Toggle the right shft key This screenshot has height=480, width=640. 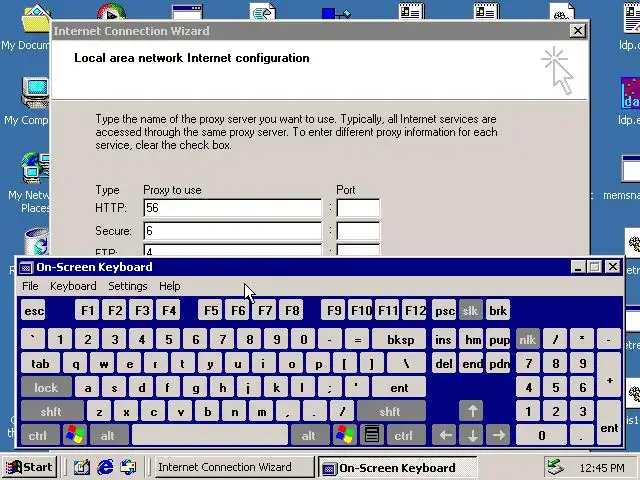click(x=391, y=411)
